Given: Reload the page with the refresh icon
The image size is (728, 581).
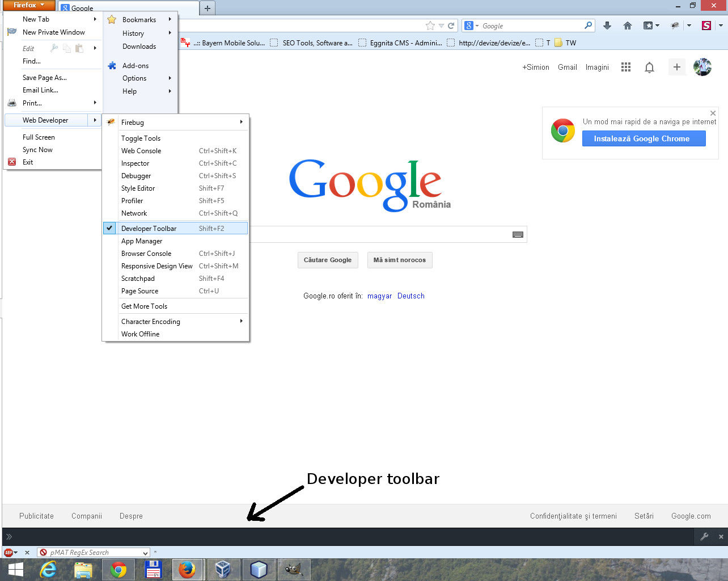Looking at the screenshot, I should pos(451,26).
